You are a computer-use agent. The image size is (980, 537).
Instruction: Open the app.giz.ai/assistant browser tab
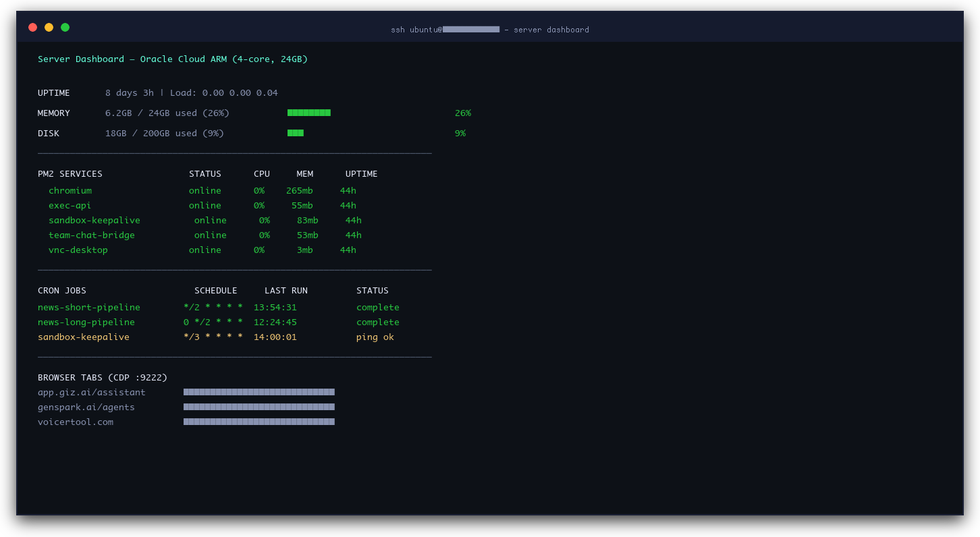tap(91, 392)
